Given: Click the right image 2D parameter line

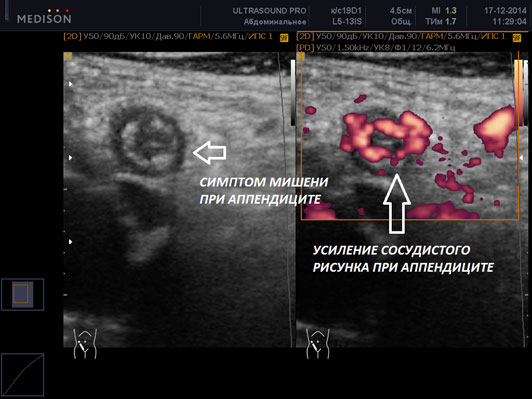Looking at the screenshot, I should click(x=401, y=36).
